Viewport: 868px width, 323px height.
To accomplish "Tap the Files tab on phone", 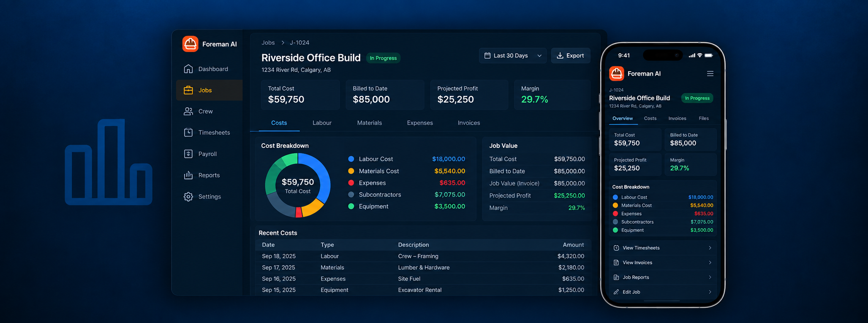I will click(704, 118).
